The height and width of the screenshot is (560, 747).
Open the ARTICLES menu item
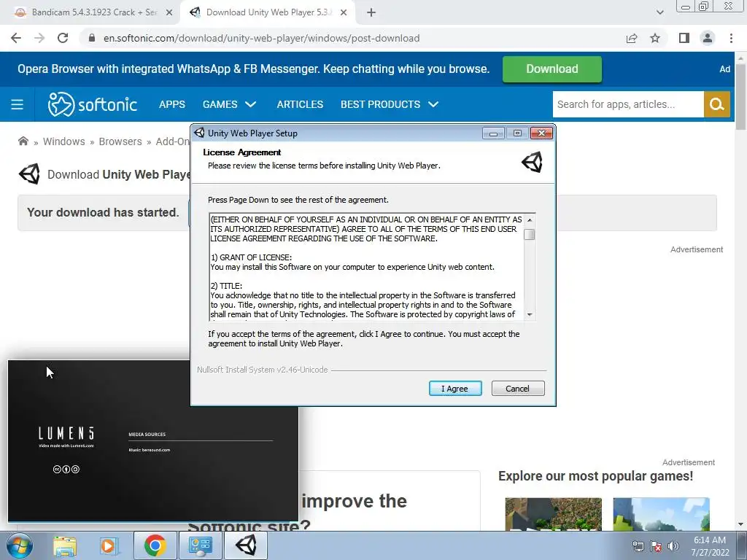pyautogui.click(x=300, y=104)
